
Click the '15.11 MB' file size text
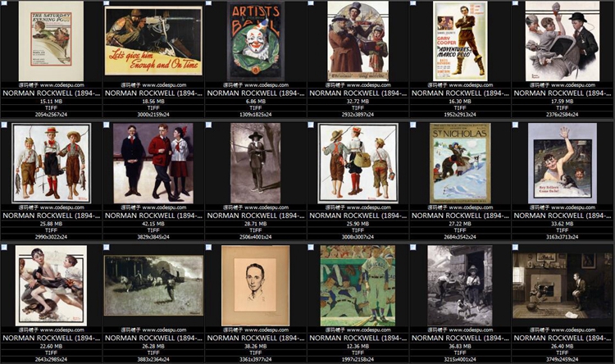click(x=52, y=101)
